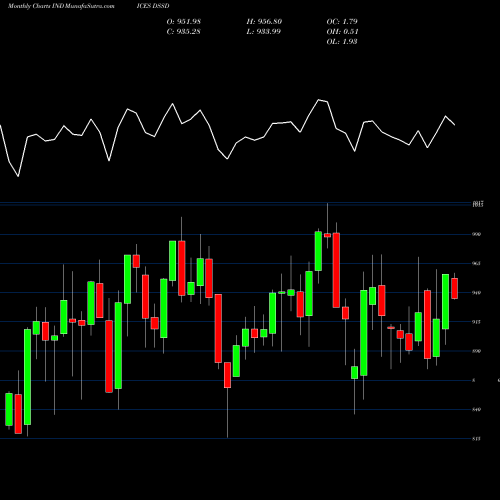Click the 990 price axis label

tap(476, 234)
